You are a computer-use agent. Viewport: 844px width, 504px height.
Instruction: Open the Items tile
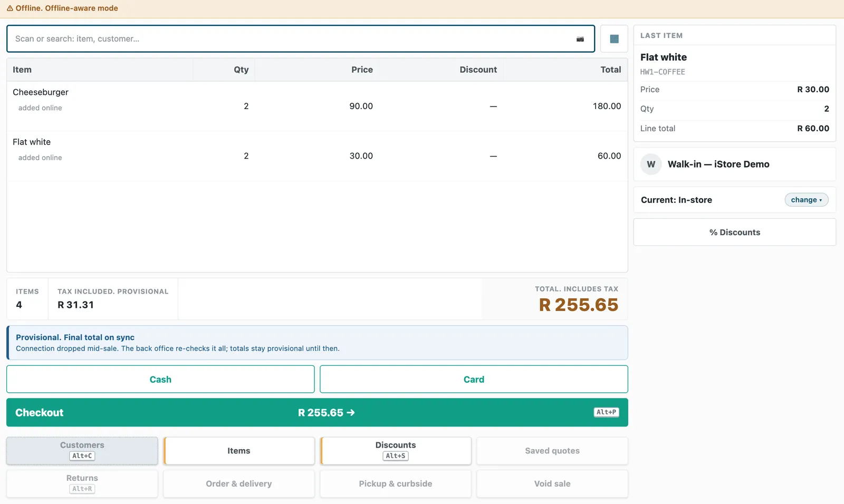[239, 451]
